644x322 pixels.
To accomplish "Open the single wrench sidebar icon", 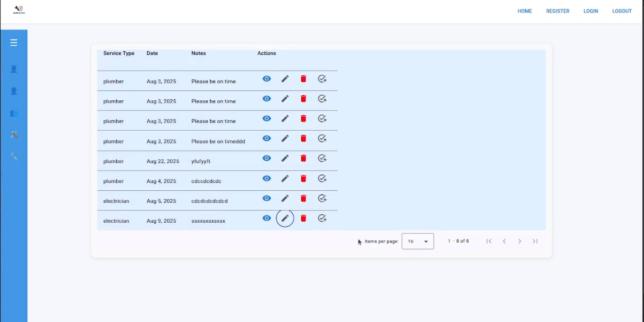I will pos(14,157).
